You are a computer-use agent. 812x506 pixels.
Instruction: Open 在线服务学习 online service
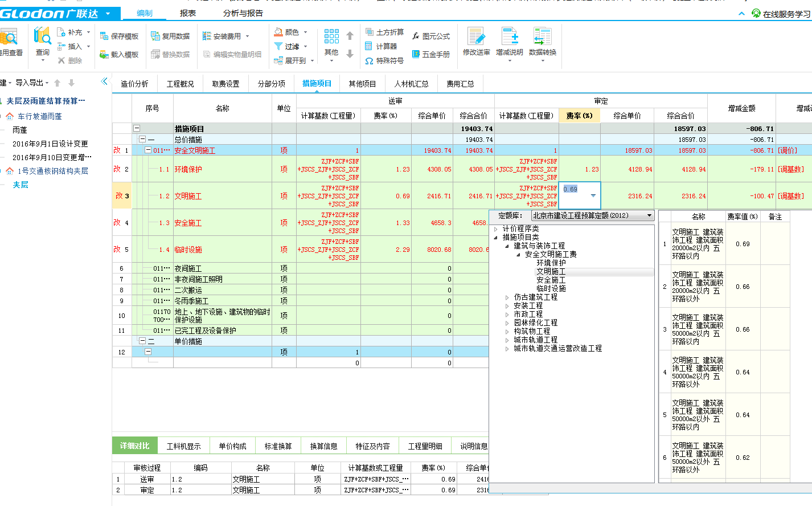point(781,14)
